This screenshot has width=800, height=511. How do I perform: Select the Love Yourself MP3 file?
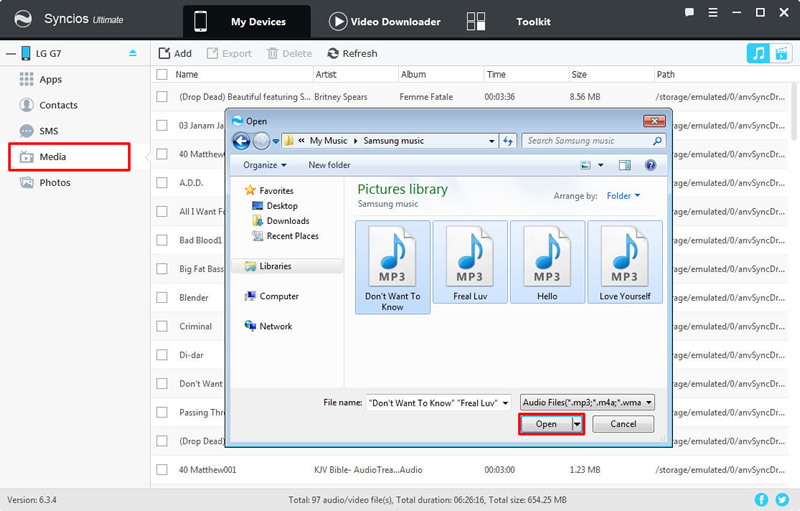tap(625, 262)
